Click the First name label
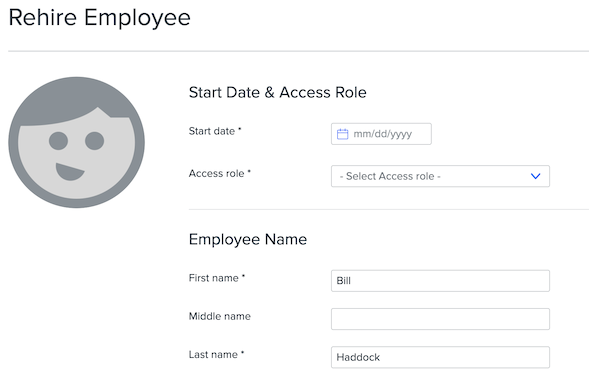 coord(217,278)
